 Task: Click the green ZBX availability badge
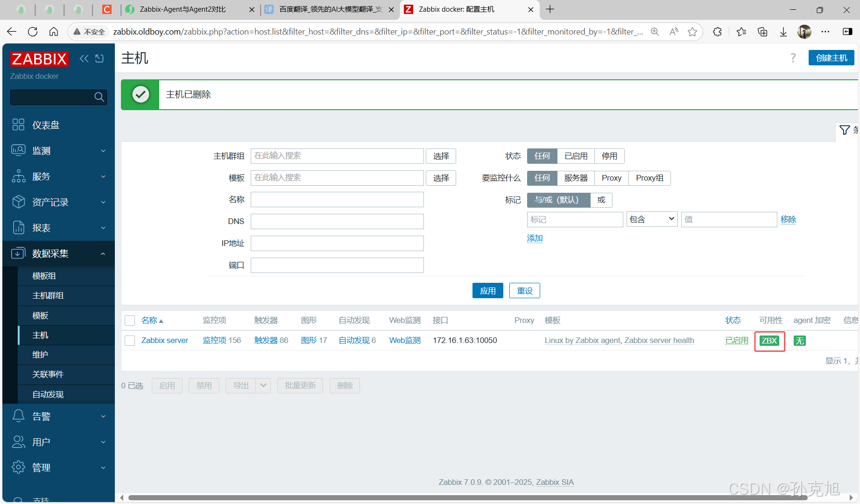(769, 341)
